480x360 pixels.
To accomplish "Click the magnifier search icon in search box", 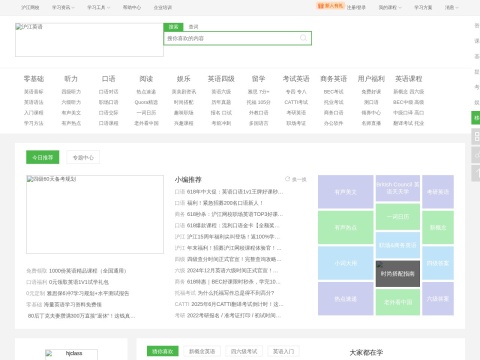I will [303, 38].
